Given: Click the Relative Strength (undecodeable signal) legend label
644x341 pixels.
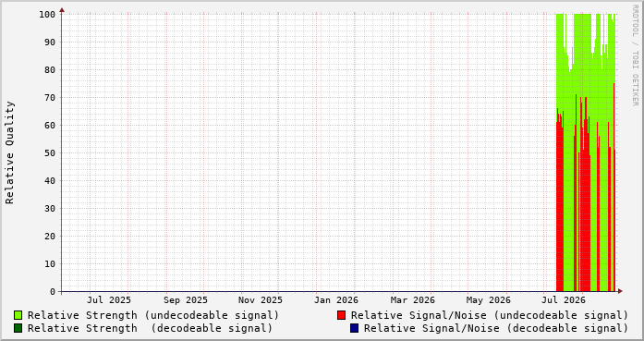Looking at the screenshot, I should coord(153,315).
